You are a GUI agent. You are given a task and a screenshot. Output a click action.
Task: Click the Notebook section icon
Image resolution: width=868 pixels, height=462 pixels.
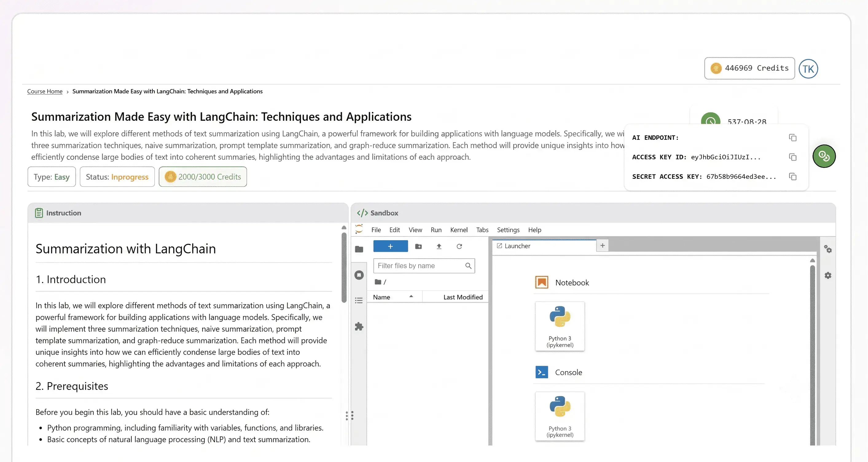point(542,282)
